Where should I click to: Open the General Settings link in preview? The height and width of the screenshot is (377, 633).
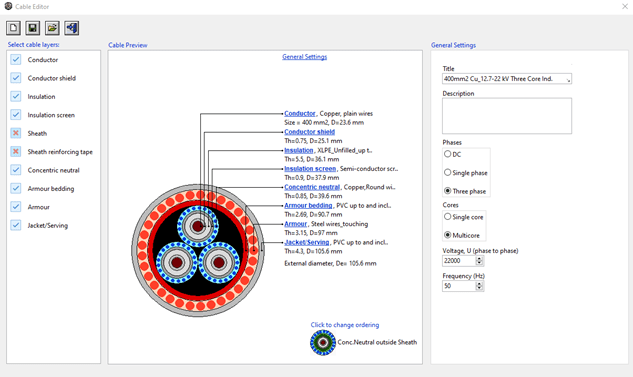point(304,57)
